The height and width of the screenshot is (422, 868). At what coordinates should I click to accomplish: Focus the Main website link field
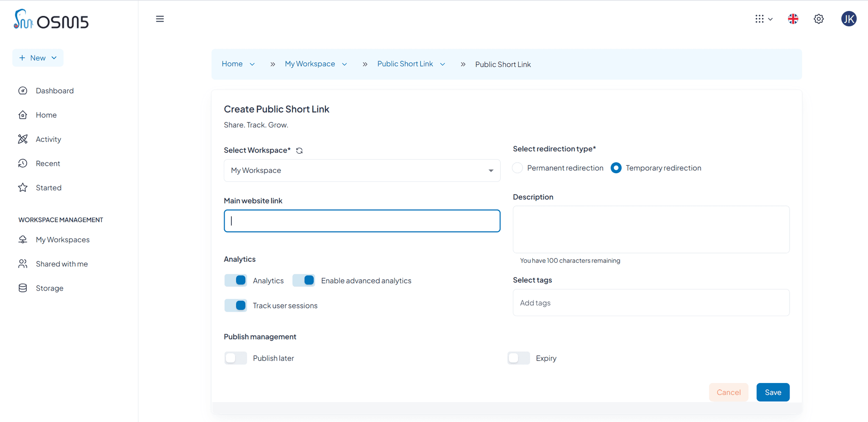click(x=362, y=221)
